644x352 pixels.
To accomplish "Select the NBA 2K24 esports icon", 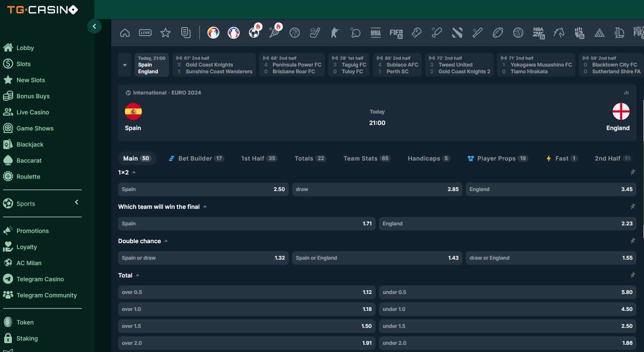I will [x=539, y=33].
